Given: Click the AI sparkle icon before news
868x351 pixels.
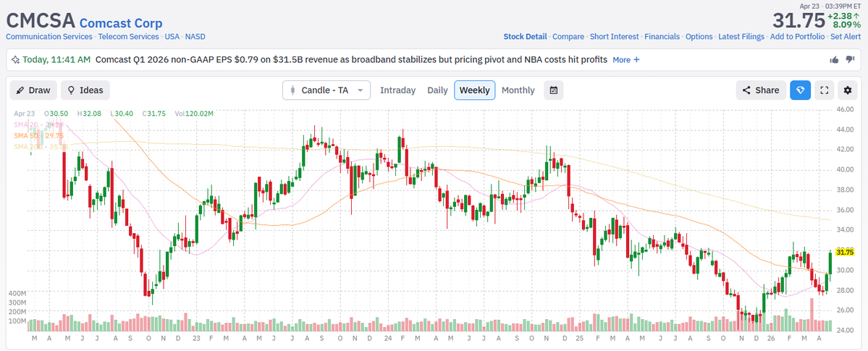Looking at the screenshot, I should [15, 60].
